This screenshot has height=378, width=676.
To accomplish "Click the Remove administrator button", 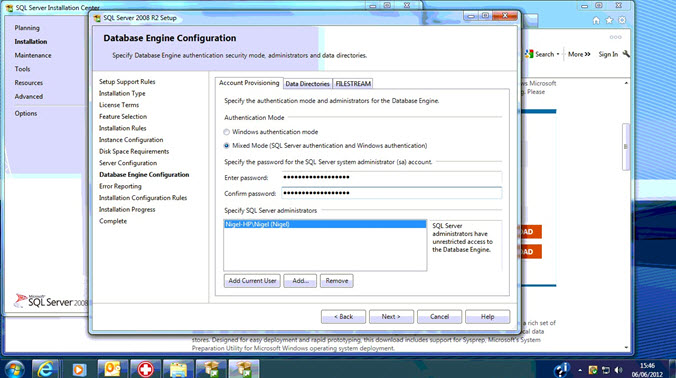I will 337,281.
